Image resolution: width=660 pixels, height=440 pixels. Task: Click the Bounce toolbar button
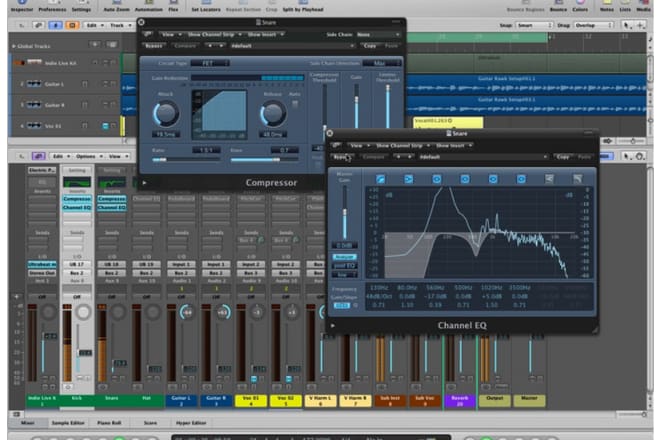558,6
